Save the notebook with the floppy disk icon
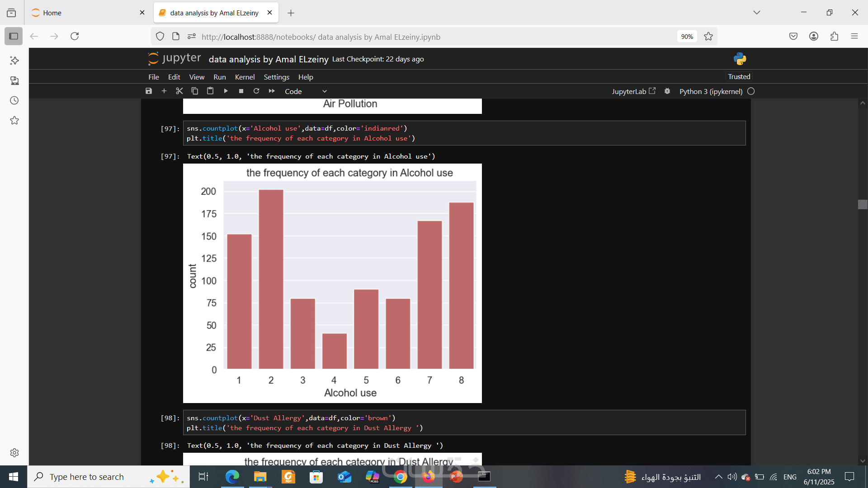Screen dimensions: 868x488 pos(149,91)
